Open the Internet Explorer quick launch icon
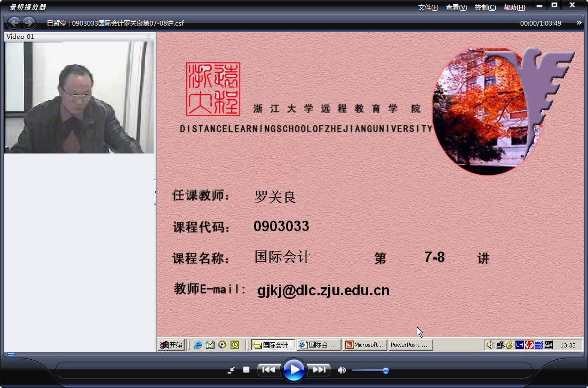The width and height of the screenshot is (588, 388). point(197,345)
